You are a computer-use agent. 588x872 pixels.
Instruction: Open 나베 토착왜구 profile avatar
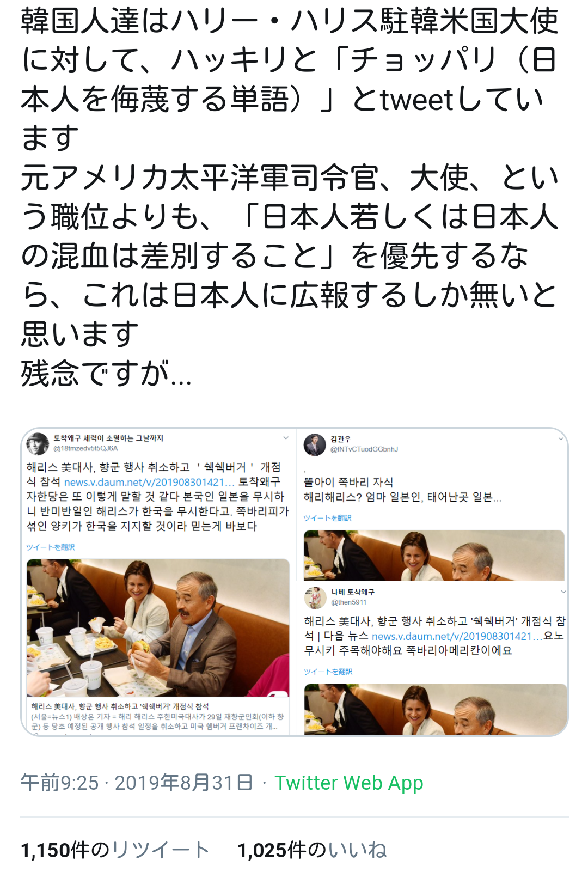[x=315, y=597]
